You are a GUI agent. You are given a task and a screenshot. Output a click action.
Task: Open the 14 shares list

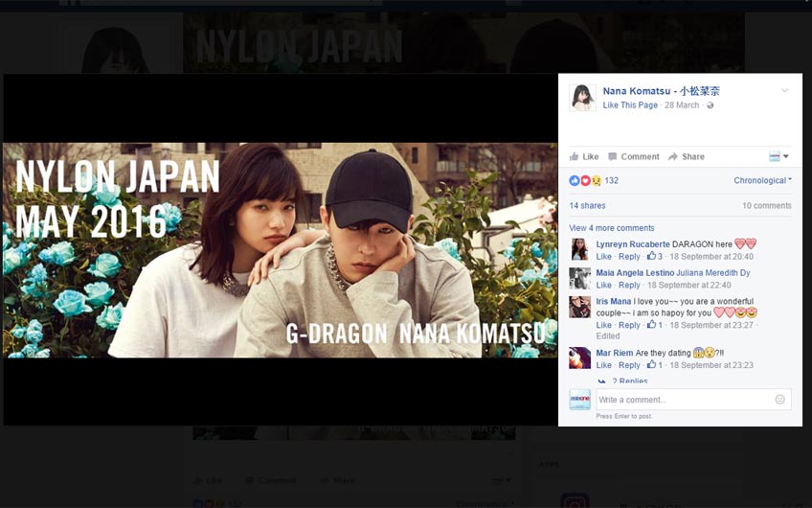[587, 205]
